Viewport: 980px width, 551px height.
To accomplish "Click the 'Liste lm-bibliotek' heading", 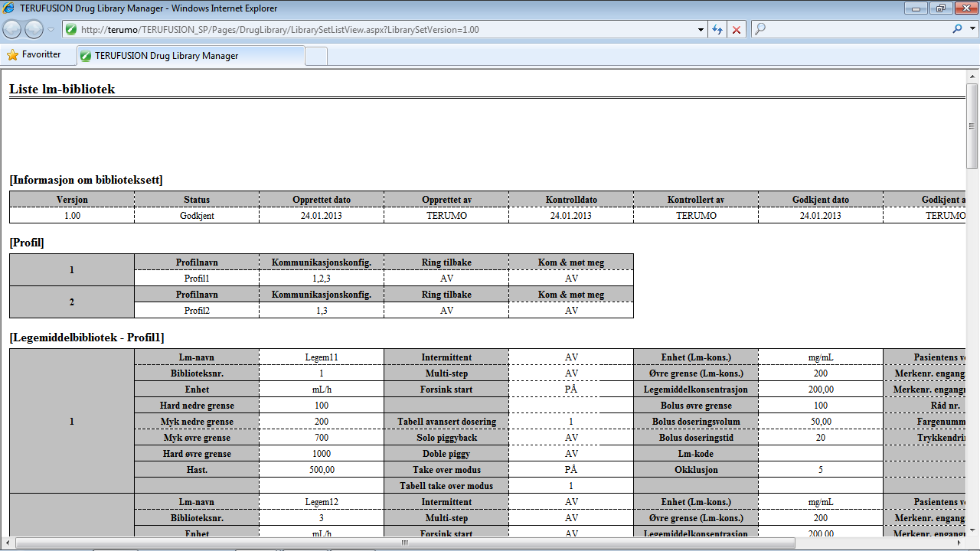I will (x=62, y=90).
